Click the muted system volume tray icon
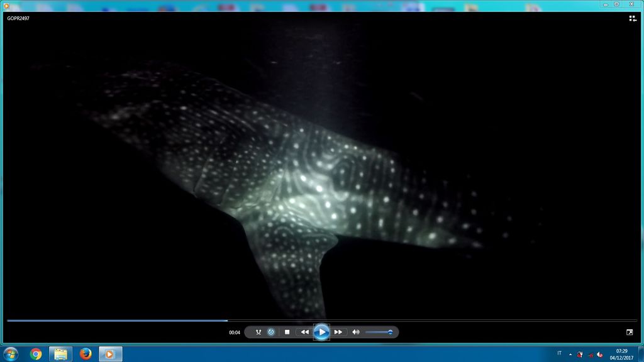Image resolution: width=644 pixels, height=362 pixels. pos(599,354)
